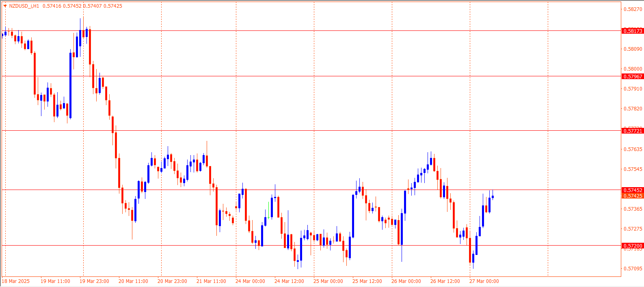
Task: Click the 21 Mar 11:00 time label
Action: click(x=211, y=281)
